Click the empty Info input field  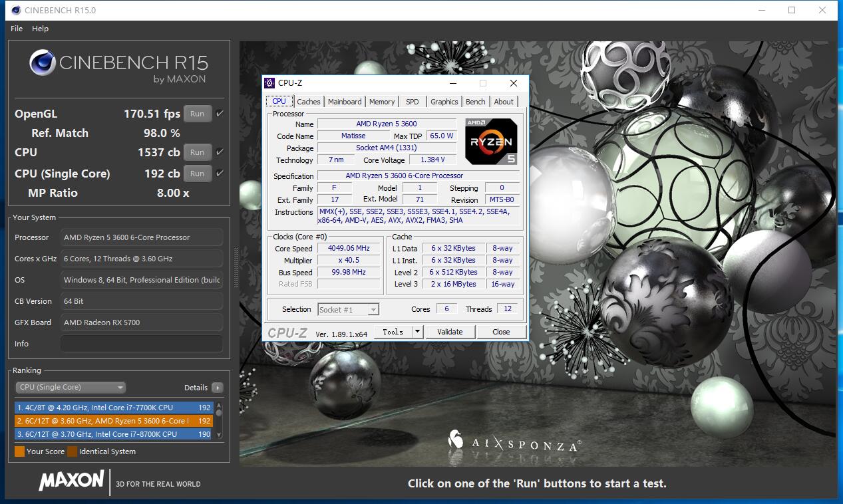pos(141,344)
